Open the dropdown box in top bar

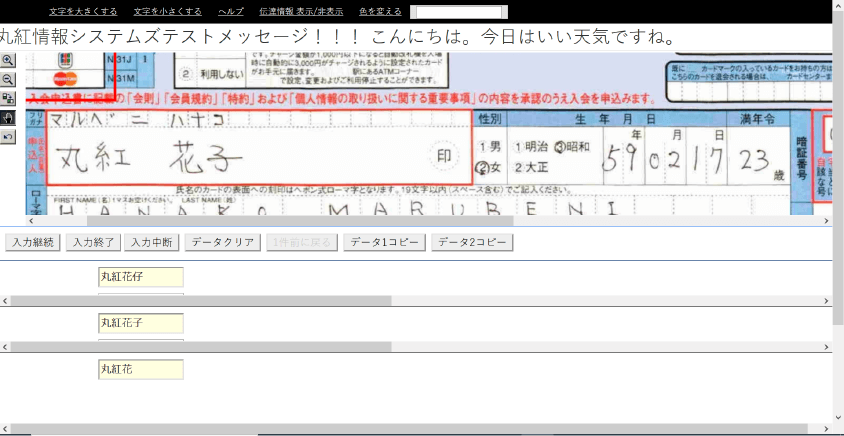coord(458,12)
